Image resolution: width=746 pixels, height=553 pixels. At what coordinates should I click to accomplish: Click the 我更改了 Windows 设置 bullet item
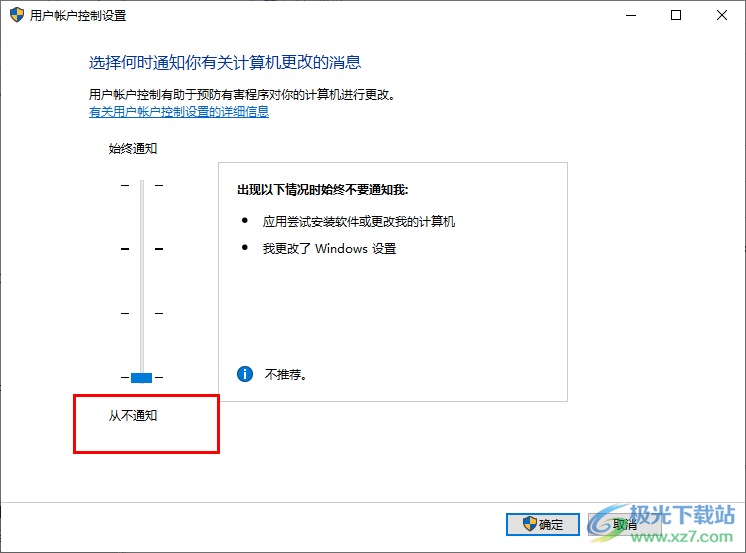pos(329,248)
